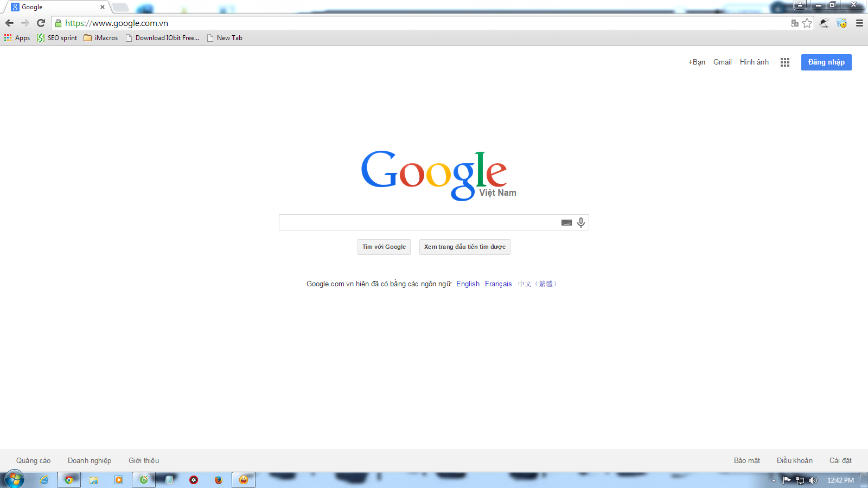Click the Tìm với Google button
Viewport: 868px width, 488px height.
[x=384, y=247]
